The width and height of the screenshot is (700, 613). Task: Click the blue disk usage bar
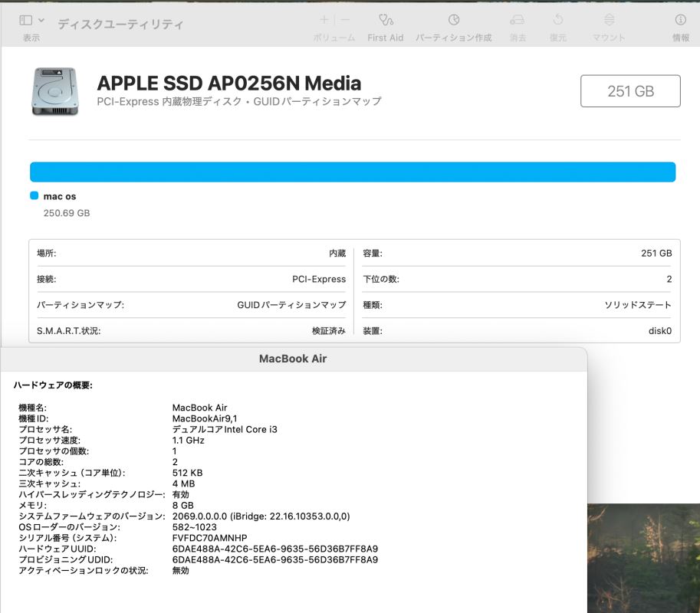352,172
